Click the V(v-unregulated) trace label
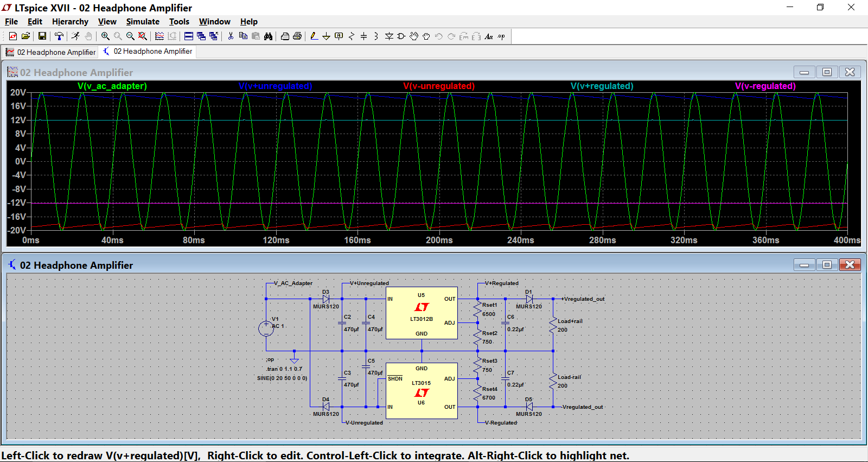This screenshot has height=462, width=868. coord(438,86)
